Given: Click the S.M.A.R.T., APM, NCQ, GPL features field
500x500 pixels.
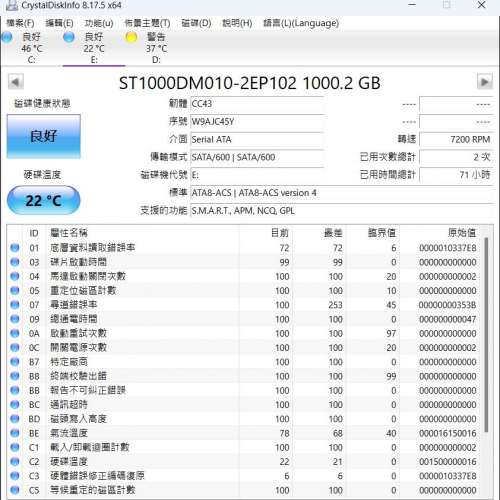Looking at the screenshot, I should coord(341,211).
